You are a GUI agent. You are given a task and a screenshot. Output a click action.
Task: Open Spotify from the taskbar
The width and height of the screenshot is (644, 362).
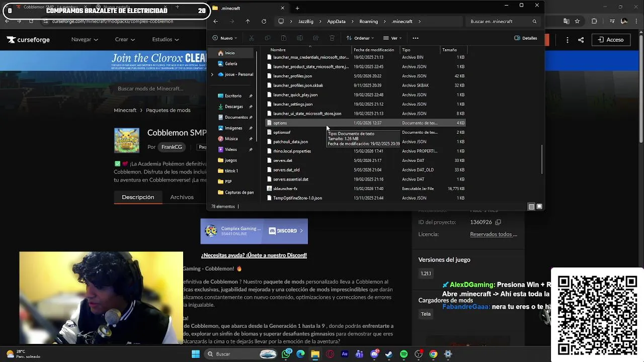coord(404,354)
